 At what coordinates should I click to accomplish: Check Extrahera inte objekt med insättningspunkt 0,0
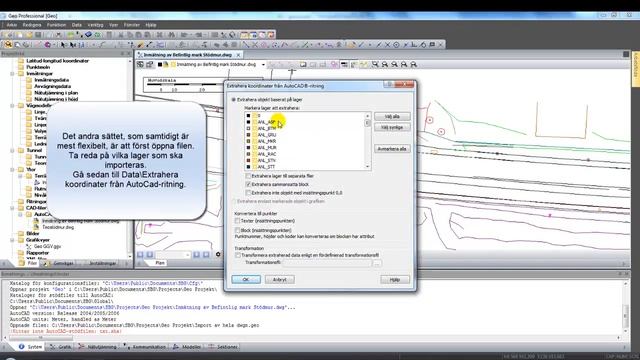click(x=248, y=193)
